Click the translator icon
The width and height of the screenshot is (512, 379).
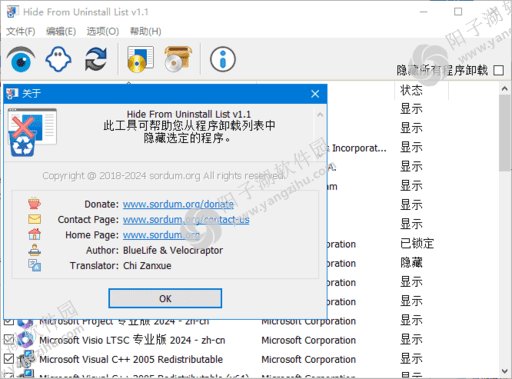pos(34,265)
